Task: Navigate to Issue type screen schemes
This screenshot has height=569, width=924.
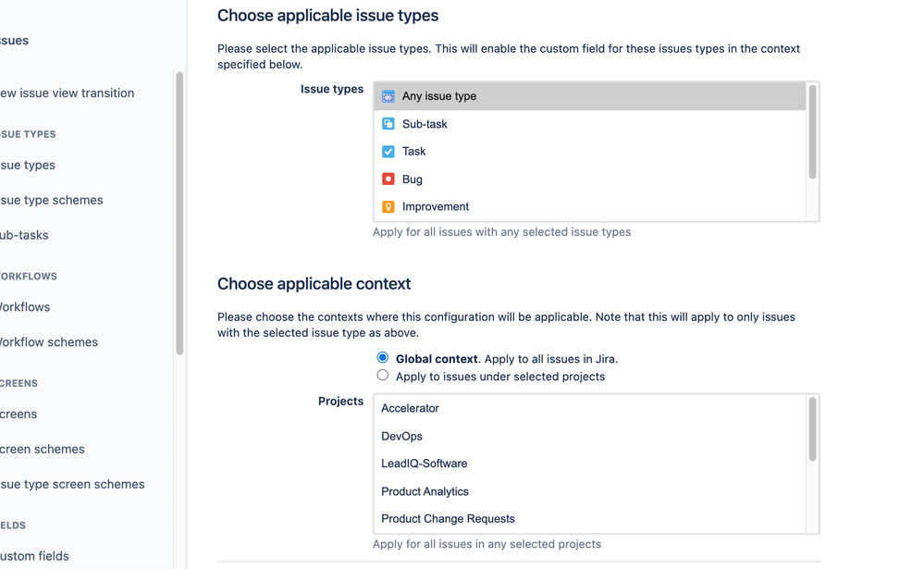Action: [x=72, y=484]
